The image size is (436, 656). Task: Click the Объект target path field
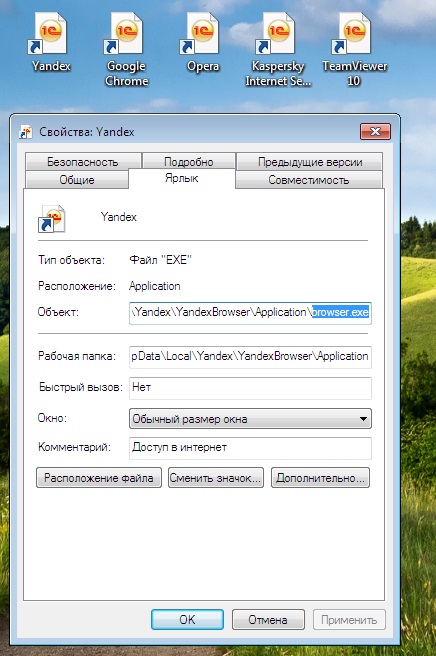pos(250,313)
